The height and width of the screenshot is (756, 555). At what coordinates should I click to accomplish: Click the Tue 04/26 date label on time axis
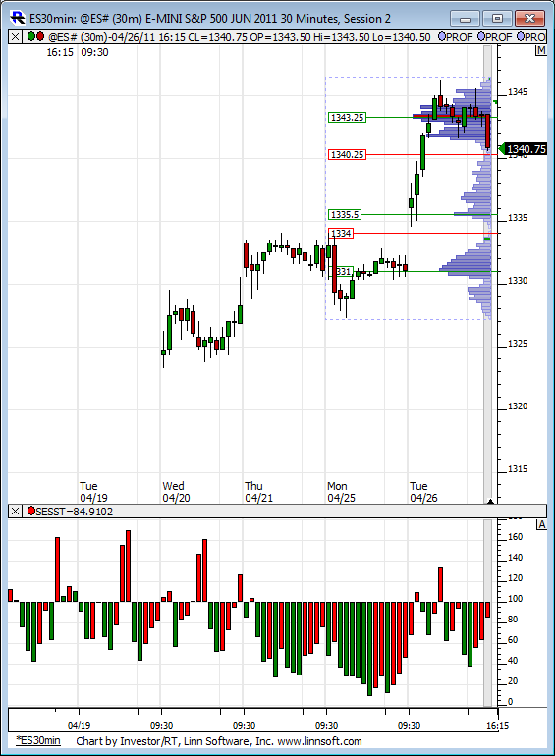coord(423,492)
